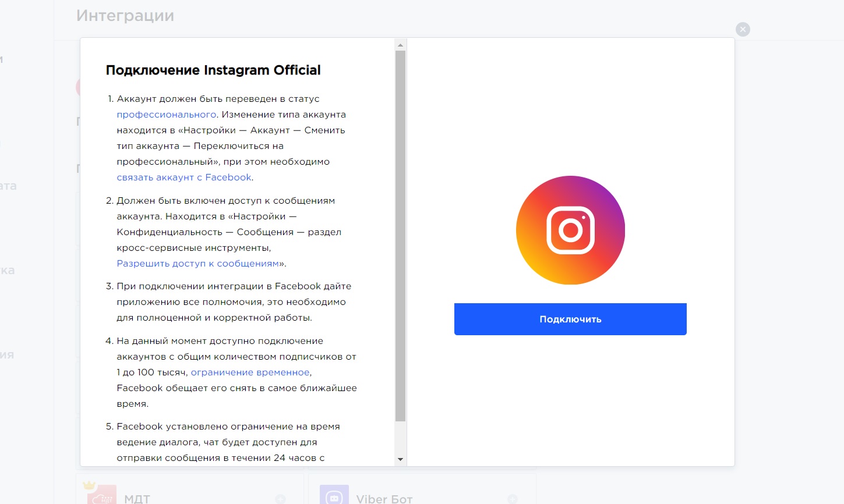844x504 pixels.
Task: Click the Подключение Instagram Official title
Action: (x=213, y=70)
